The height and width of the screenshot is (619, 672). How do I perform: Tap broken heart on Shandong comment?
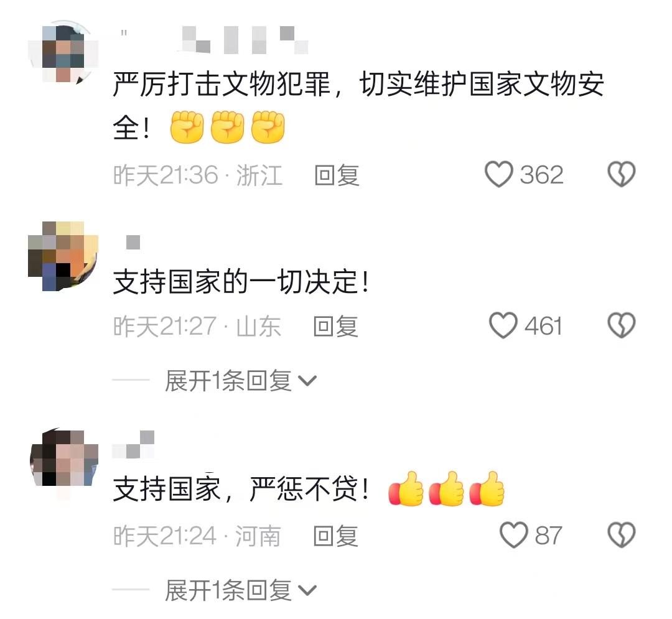(622, 325)
